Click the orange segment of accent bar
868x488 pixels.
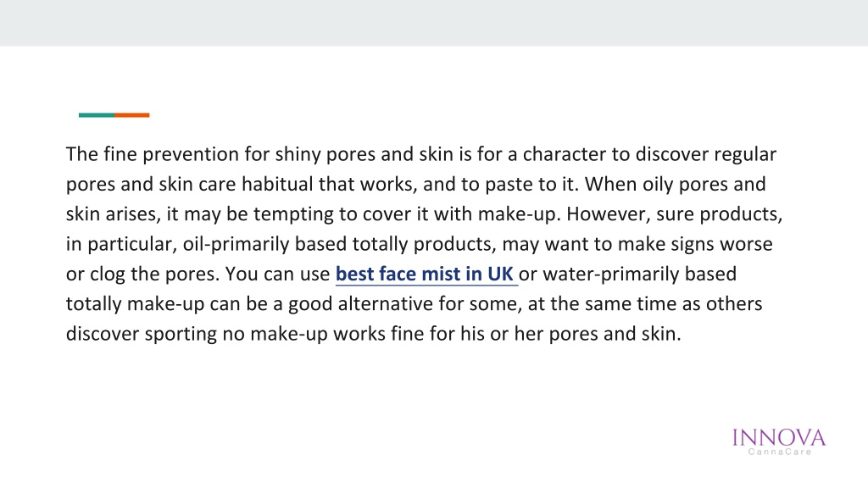click(x=131, y=115)
